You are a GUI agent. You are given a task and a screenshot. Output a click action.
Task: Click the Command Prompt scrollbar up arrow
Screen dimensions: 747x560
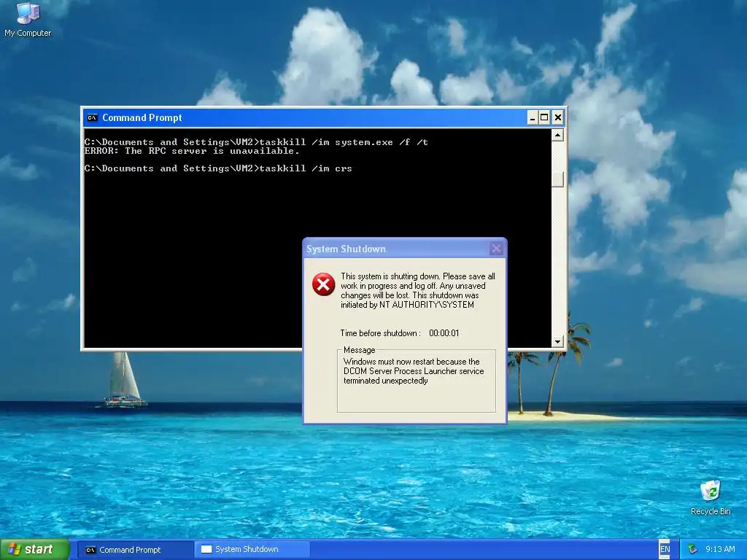coord(557,135)
